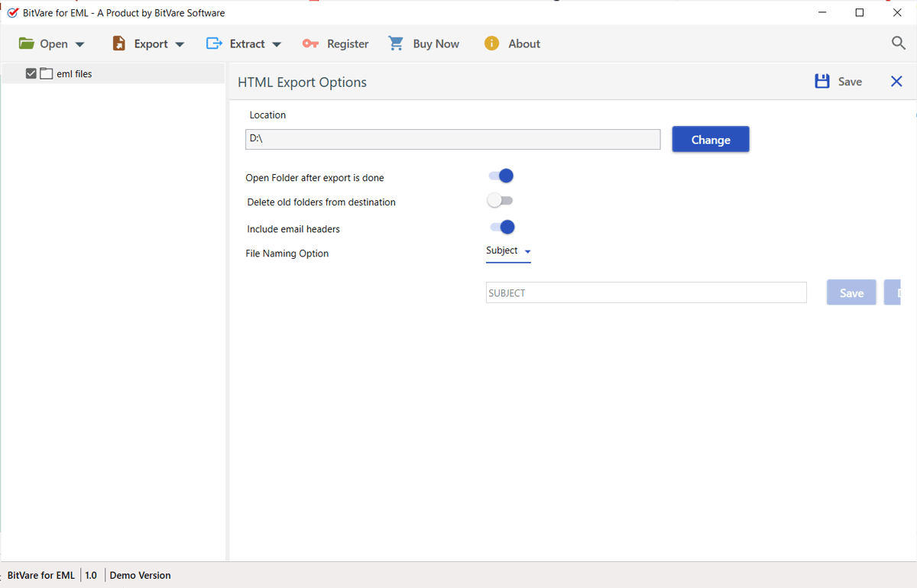Minimize the BitVare window
Image resolution: width=917 pixels, height=588 pixels.
(823, 12)
